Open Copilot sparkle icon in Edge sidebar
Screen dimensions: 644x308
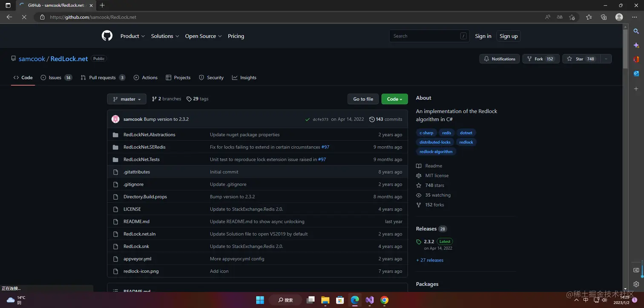[636, 45]
